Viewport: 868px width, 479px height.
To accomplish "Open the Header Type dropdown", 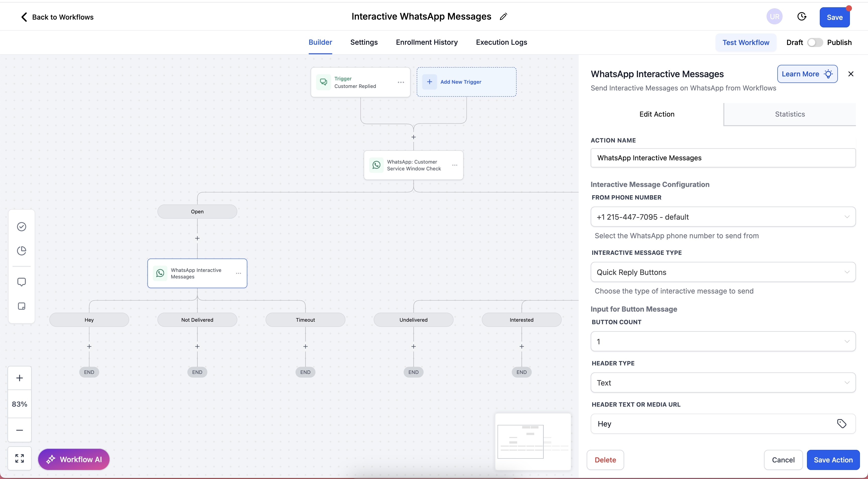I will [723, 382].
